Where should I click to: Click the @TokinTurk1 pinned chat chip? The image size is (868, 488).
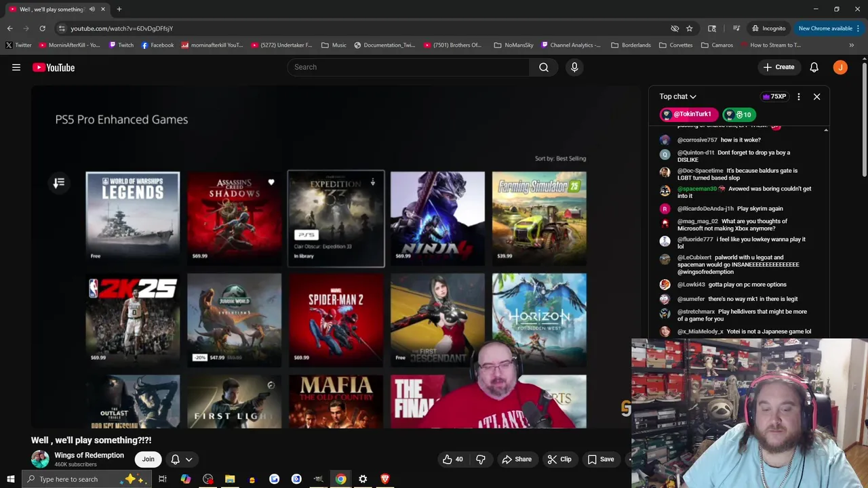tap(688, 115)
